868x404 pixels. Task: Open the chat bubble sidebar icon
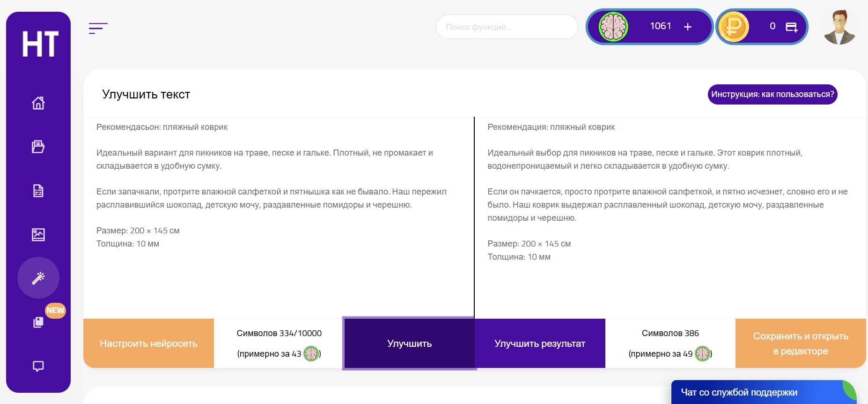pyautogui.click(x=38, y=366)
